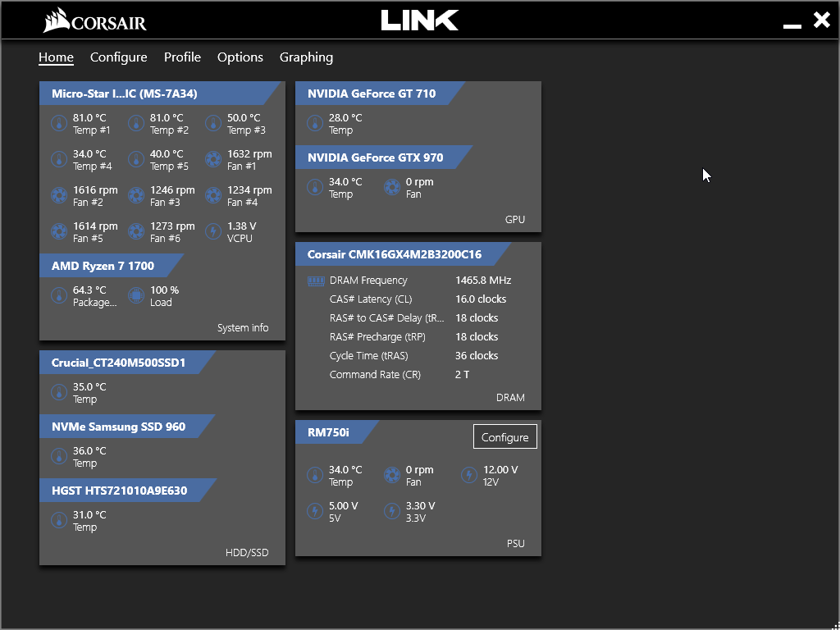
Task: Select the AMD Ryzen 7 1700 header
Action: [x=112, y=266]
